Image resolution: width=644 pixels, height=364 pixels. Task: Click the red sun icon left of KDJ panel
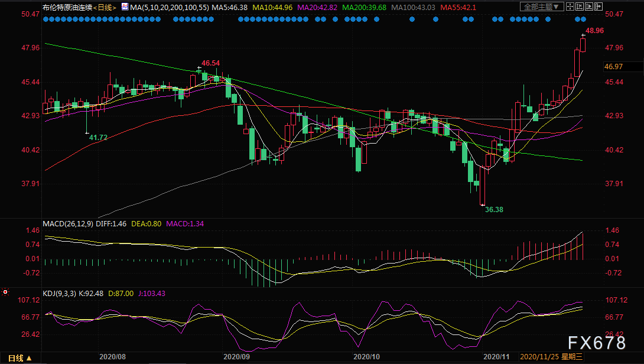[5, 292]
